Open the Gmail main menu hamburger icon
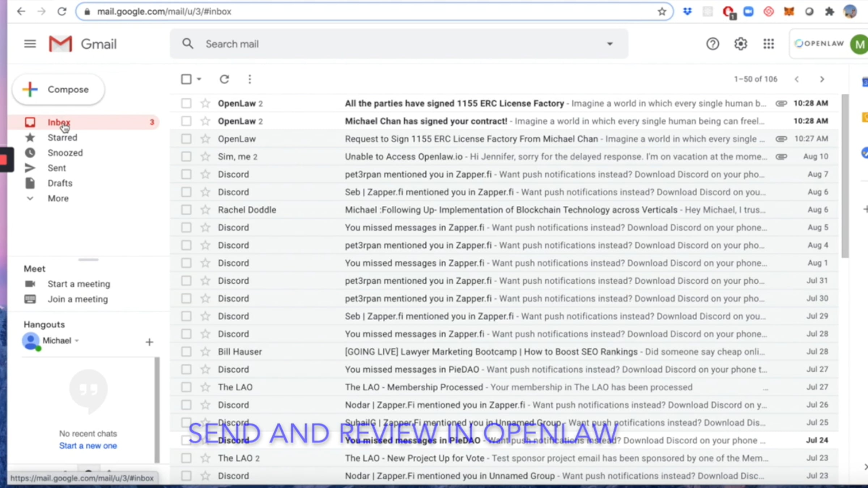The image size is (868, 488). [30, 44]
